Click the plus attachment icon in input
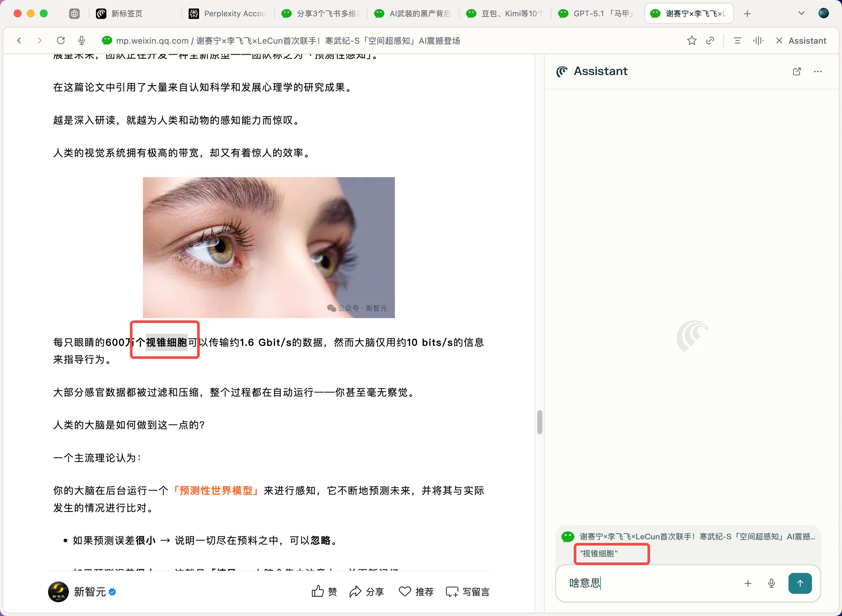842x616 pixels. coord(748,583)
